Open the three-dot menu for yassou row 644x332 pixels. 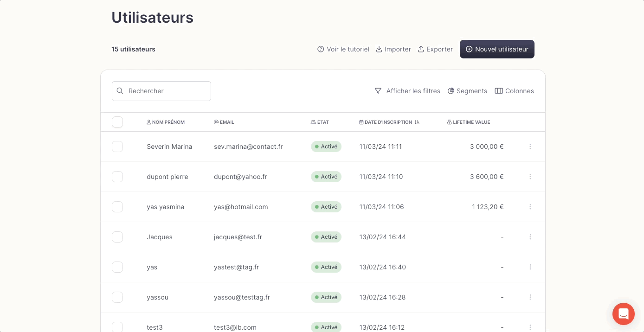[x=530, y=297]
